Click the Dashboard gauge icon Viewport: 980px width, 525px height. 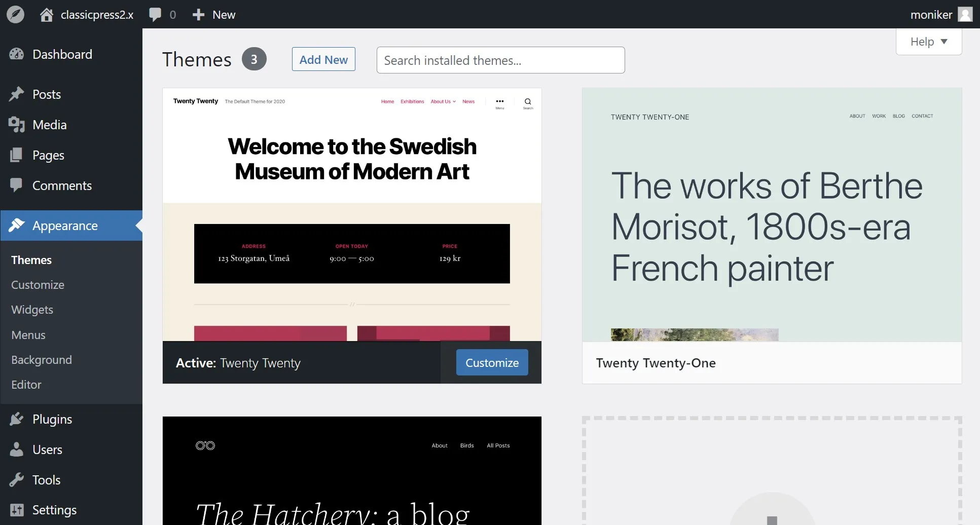[x=17, y=54]
